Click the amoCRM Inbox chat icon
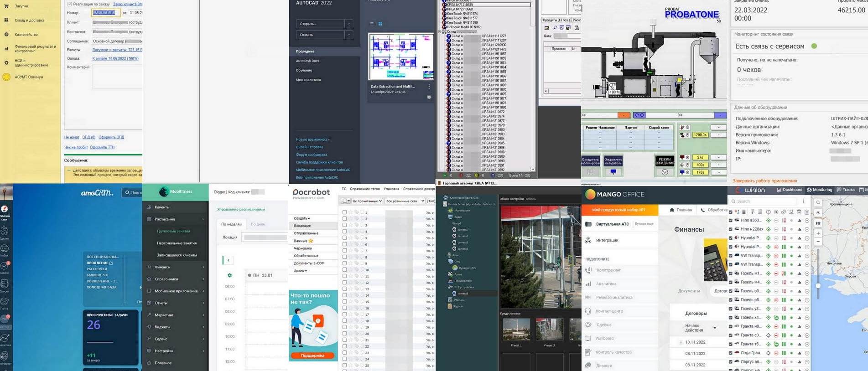Screen dimensions: 868x371 pos(5,249)
